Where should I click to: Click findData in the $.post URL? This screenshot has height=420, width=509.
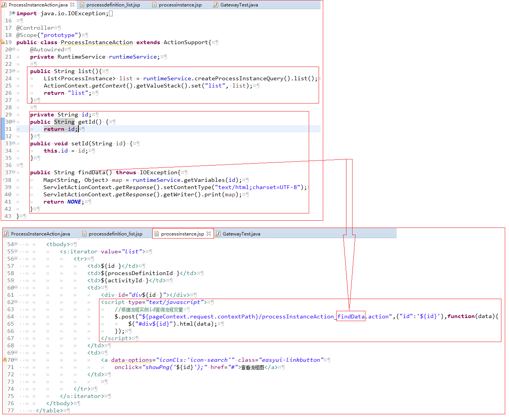tap(351, 317)
